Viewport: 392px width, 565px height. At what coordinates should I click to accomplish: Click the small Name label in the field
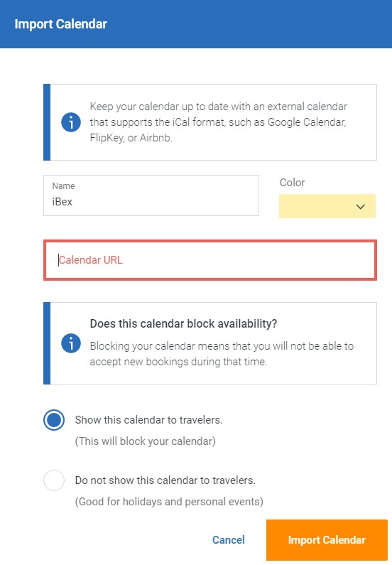pyautogui.click(x=63, y=186)
